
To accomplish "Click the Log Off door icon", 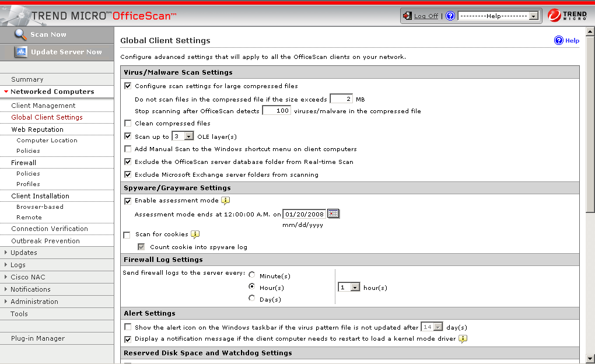I will tap(407, 16).
